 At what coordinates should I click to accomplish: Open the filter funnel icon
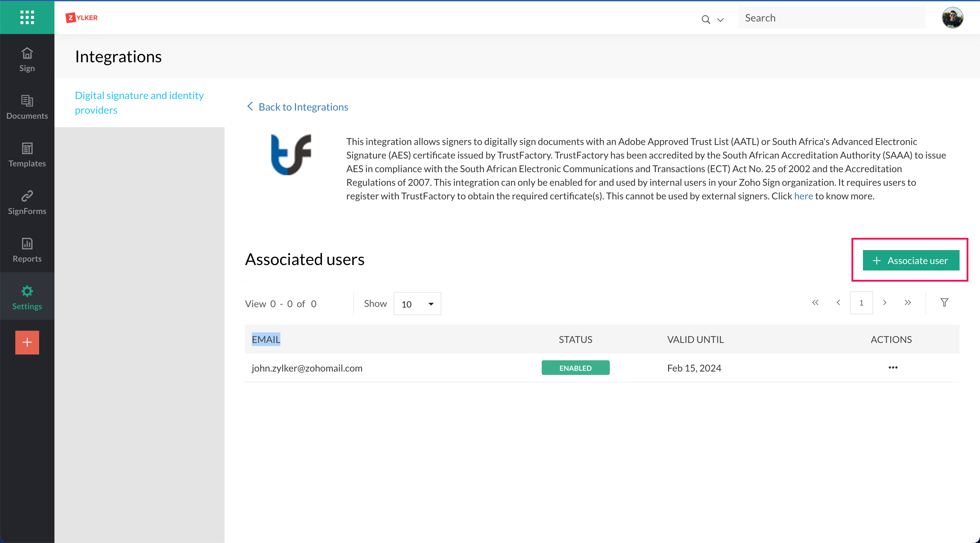click(x=944, y=303)
